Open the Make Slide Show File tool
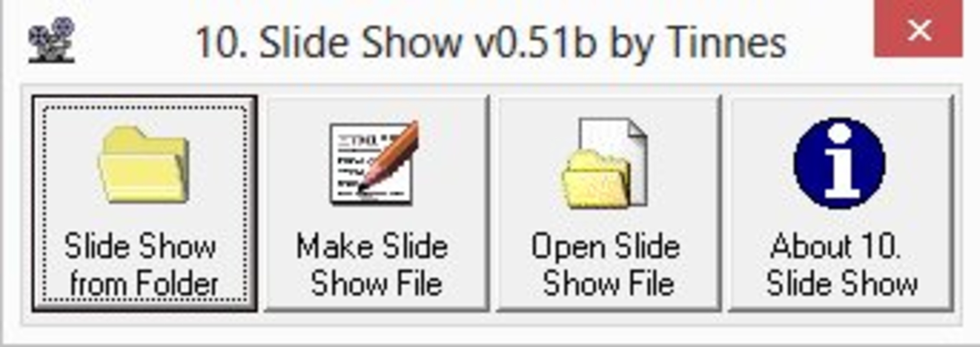 (377, 203)
